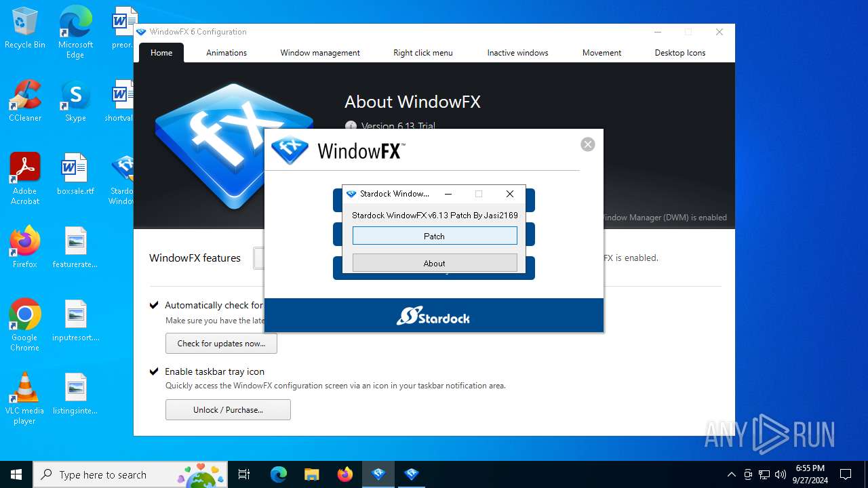The width and height of the screenshot is (868, 488).
Task: Open Task View on the taskbar
Action: point(244,474)
